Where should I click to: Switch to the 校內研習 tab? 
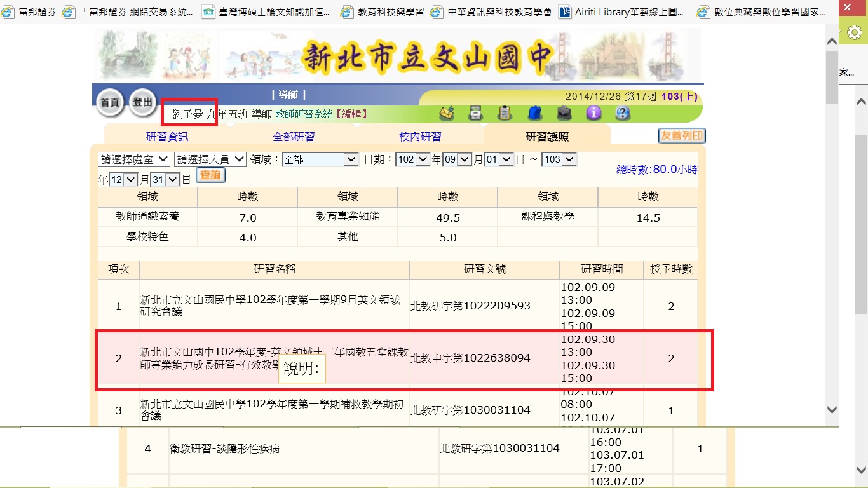(x=420, y=137)
